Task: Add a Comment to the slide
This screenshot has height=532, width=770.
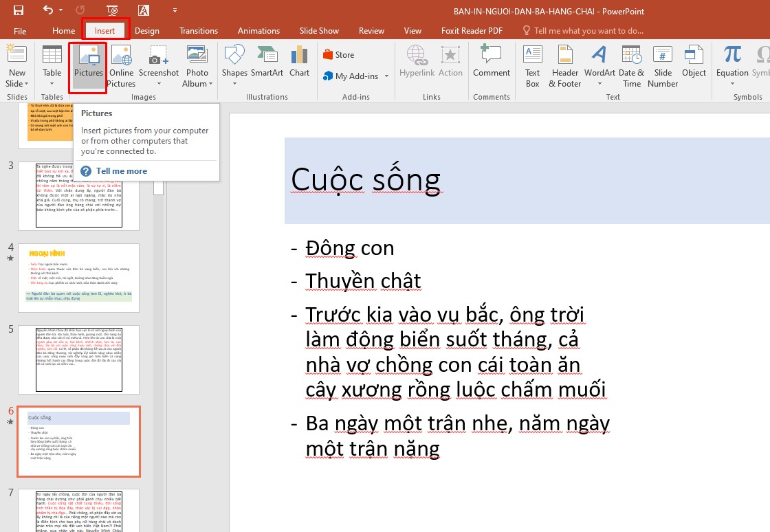Action: (x=491, y=65)
